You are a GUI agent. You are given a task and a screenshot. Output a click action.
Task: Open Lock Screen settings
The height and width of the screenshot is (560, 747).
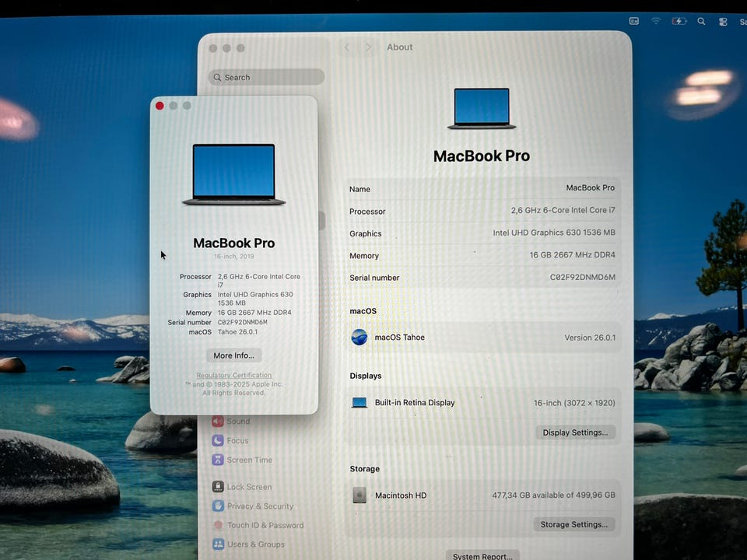click(x=248, y=487)
